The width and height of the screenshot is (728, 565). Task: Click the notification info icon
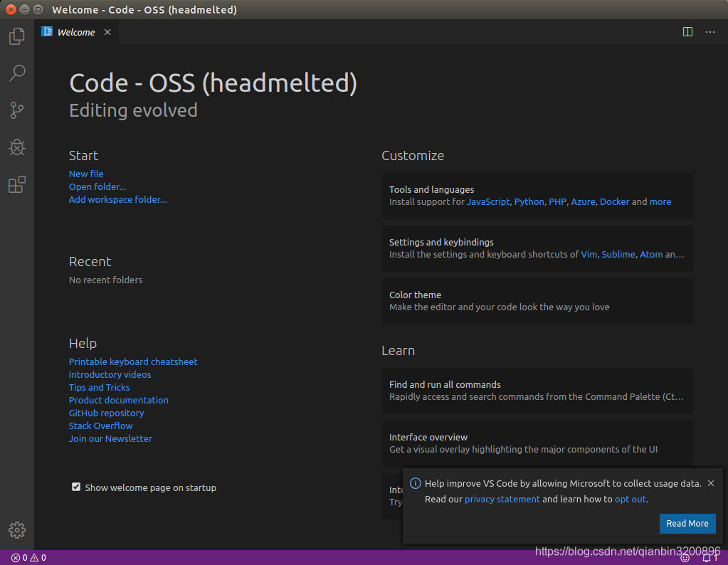click(x=415, y=483)
